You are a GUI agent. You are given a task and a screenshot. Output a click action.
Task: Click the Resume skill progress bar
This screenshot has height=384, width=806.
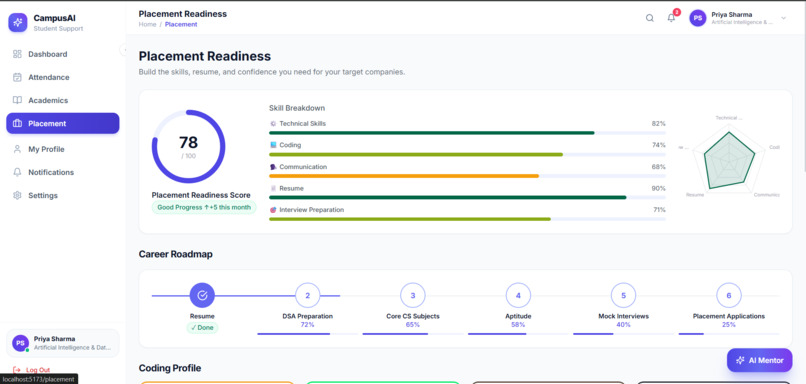click(467, 197)
